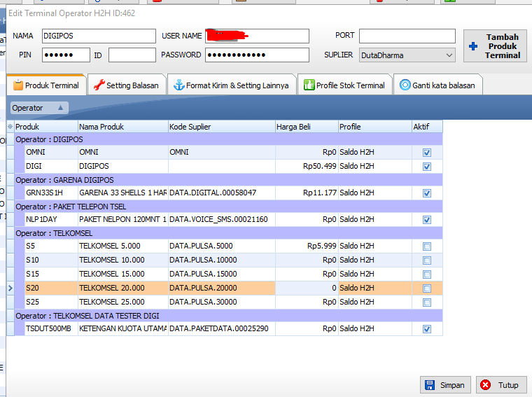The height and width of the screenshot is (397, 532).
Task: Toggle Aktif checkbox for TSDUT500MB row
Action: coord(427,329)
